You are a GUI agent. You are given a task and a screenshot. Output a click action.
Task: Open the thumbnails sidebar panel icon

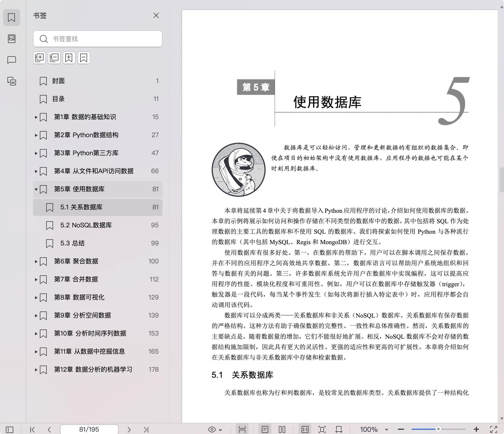pos(11,39)
